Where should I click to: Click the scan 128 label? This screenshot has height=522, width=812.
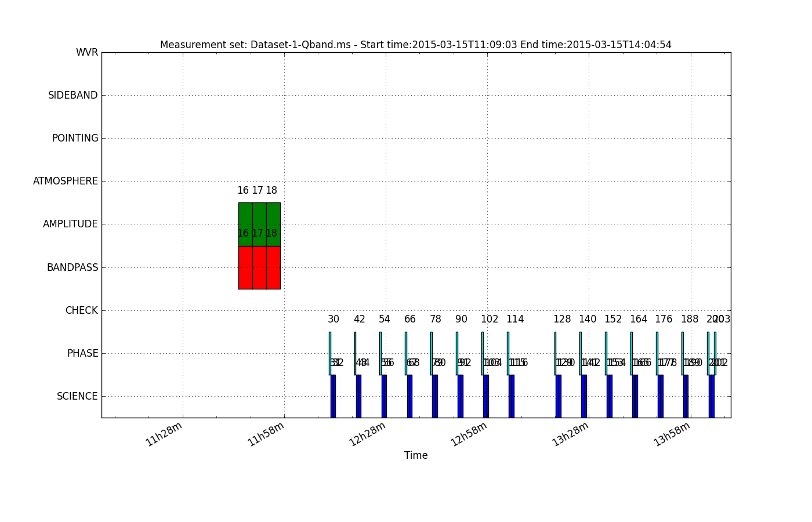point(562,320)
